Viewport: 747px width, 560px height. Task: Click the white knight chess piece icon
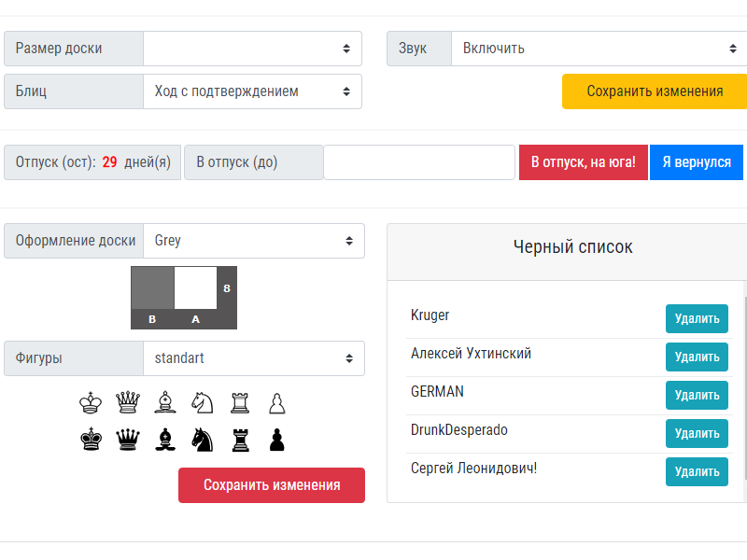point(202,403)
